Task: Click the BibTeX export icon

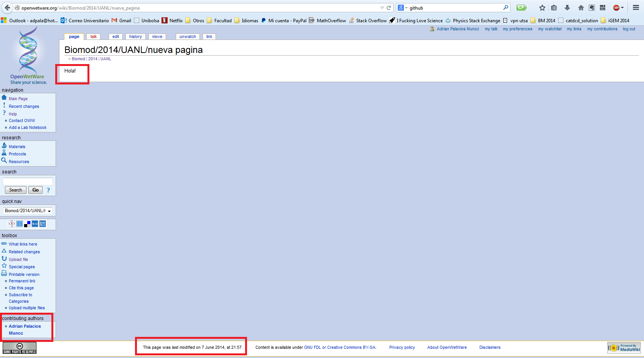Action: 43,224
